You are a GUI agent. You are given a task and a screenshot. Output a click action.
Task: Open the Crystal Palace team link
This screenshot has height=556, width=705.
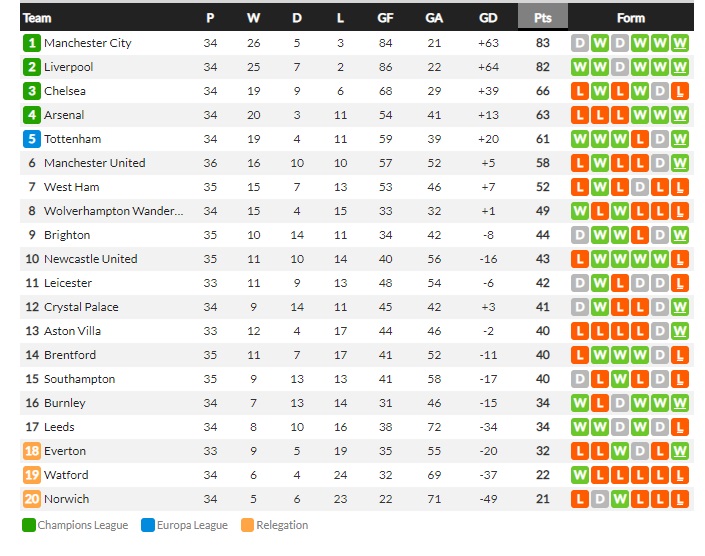81,307
